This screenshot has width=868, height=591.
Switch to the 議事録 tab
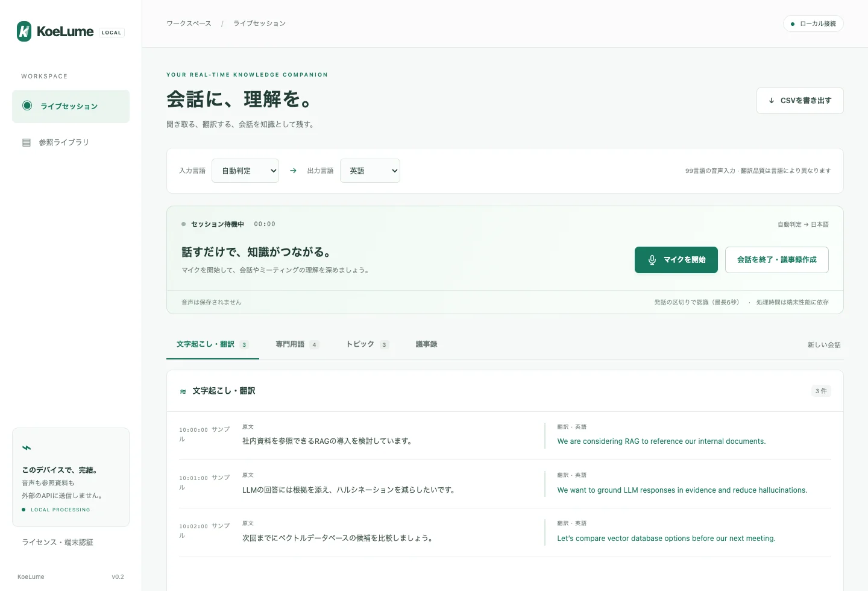tap(427, 344)
